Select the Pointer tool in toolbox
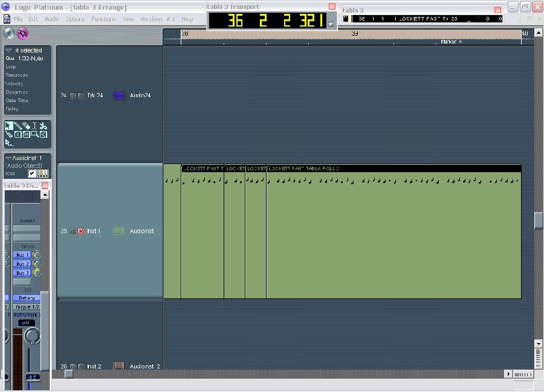 click(9, 126)
